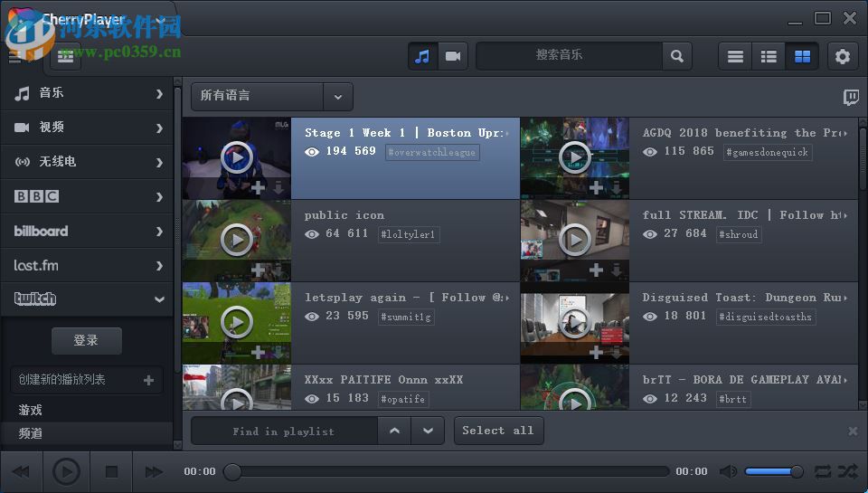Expand the billboard sidebar section
868x493 pixels.
(x=87, y=231)
